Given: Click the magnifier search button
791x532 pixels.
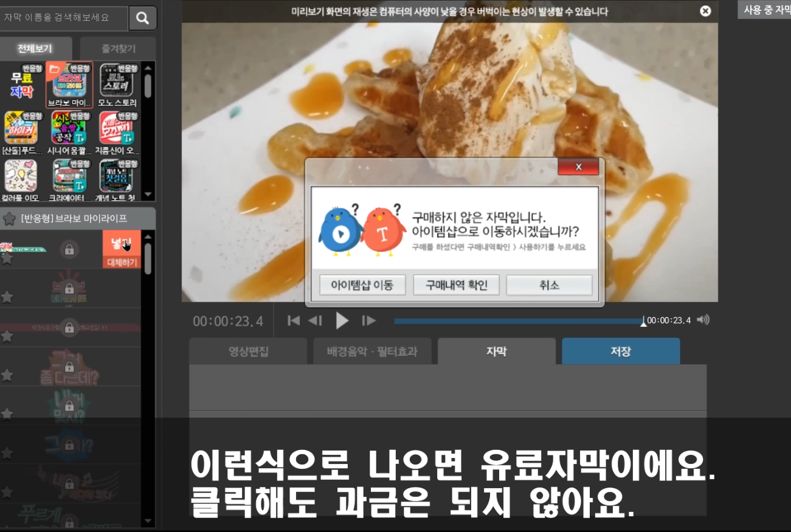Looking at the screenshot, I should 142,18.
